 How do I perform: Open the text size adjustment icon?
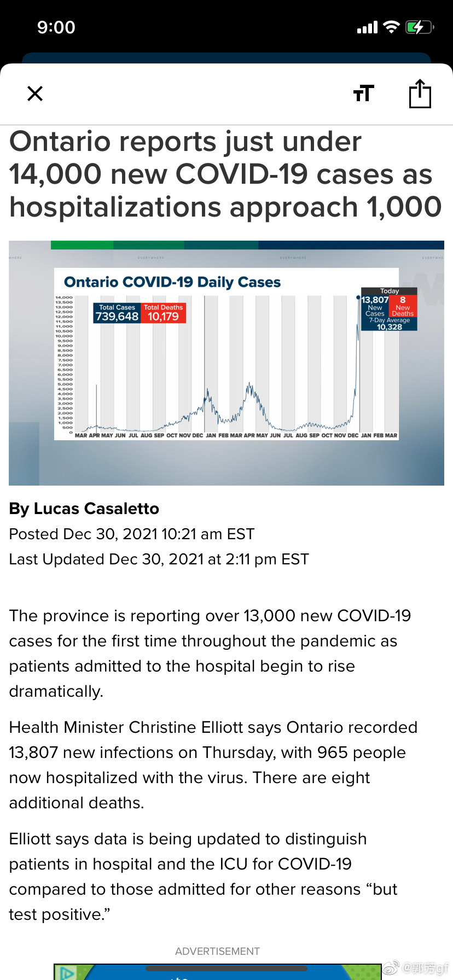[x=363, y=94]
